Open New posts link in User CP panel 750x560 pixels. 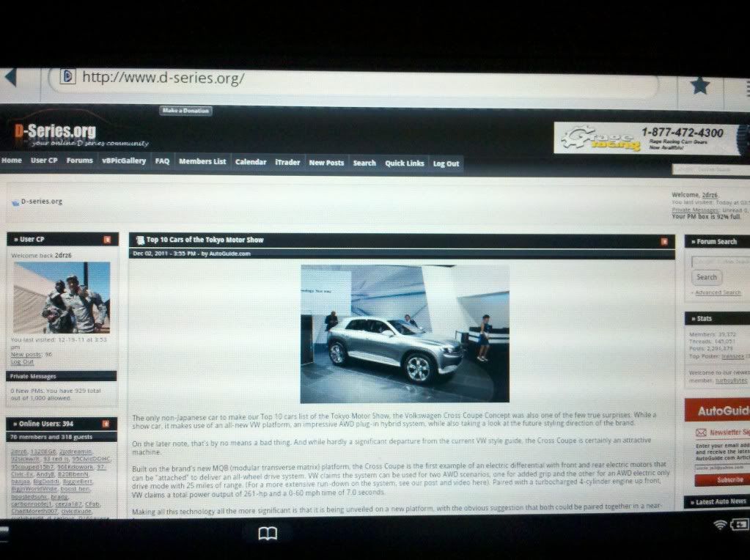(x=26, y=354)
